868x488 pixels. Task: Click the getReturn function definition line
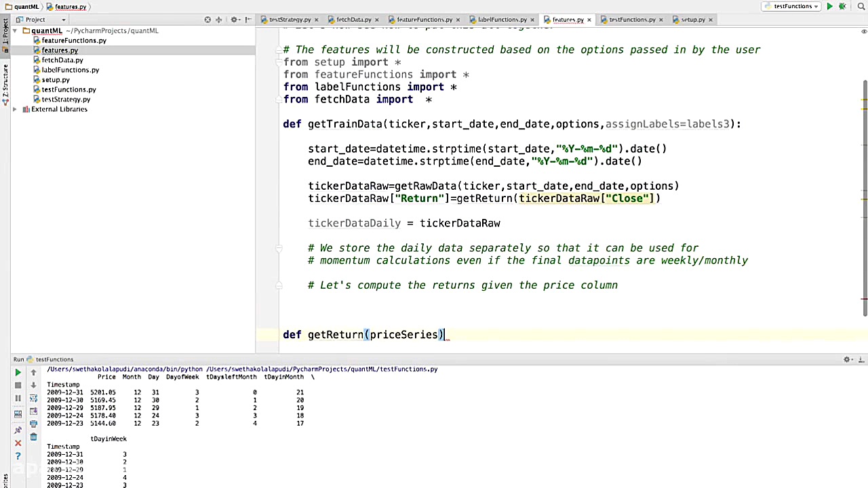pos(365,335)
